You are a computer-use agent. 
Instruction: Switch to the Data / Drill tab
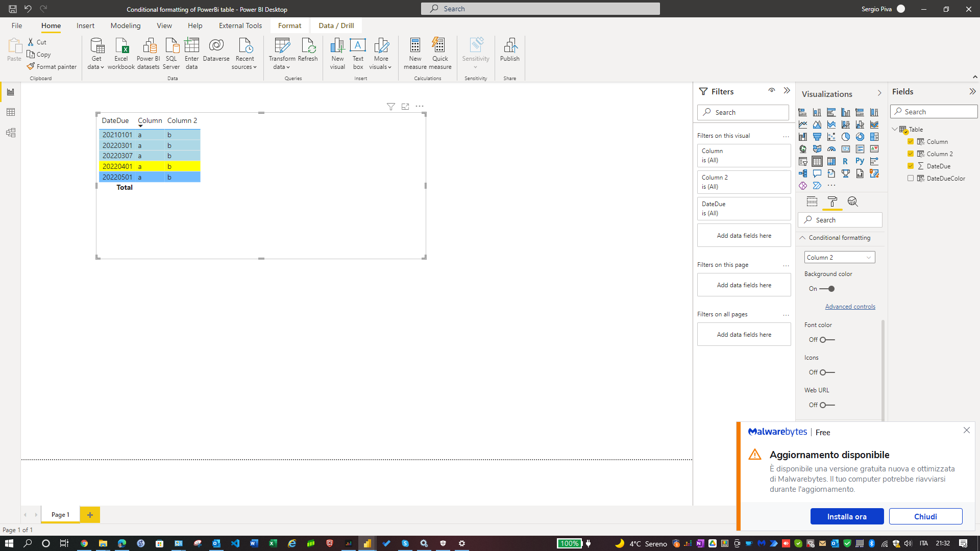(336, 26)
